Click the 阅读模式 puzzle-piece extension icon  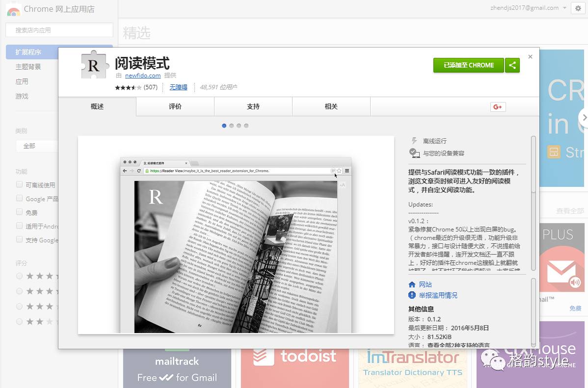93,65
